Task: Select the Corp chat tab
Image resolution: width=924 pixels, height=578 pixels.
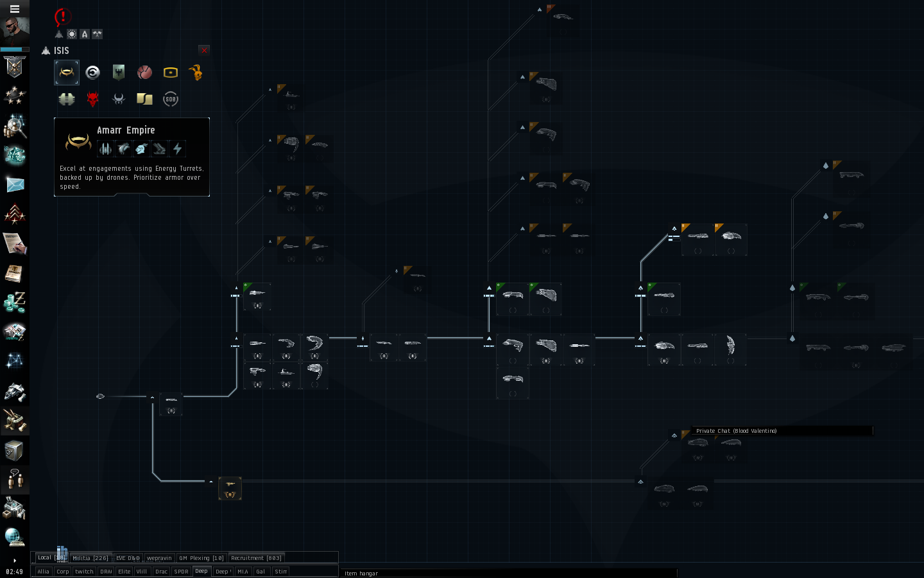Action: 62,571
